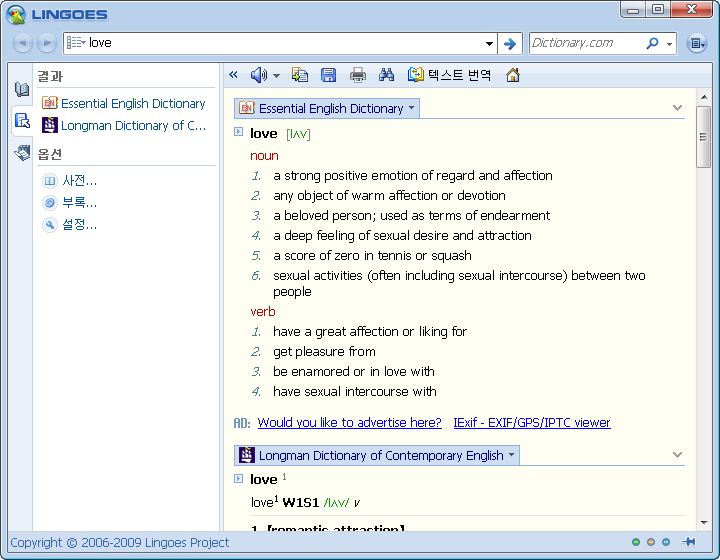Click the Lingoes parrot logo icon
The height and width of the screenshot is (560, 720).
click(x=16, y=15)
